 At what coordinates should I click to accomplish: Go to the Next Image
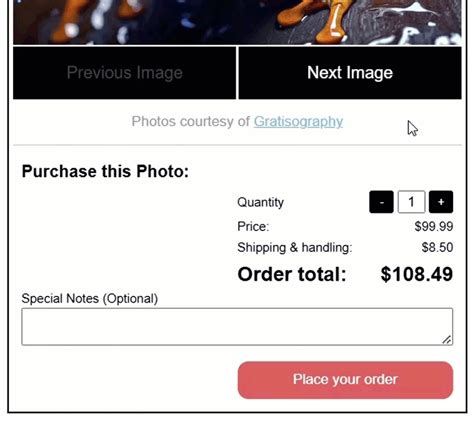[350, 73]
